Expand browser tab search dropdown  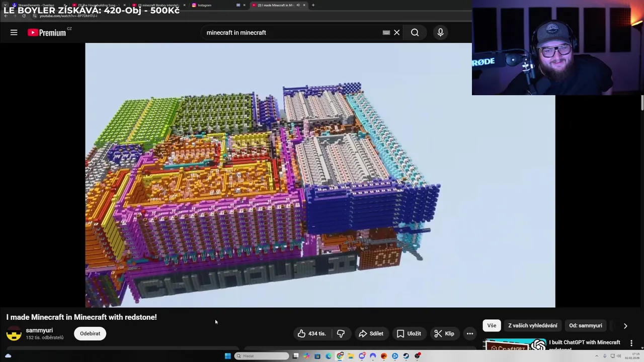tap(5, 5)
